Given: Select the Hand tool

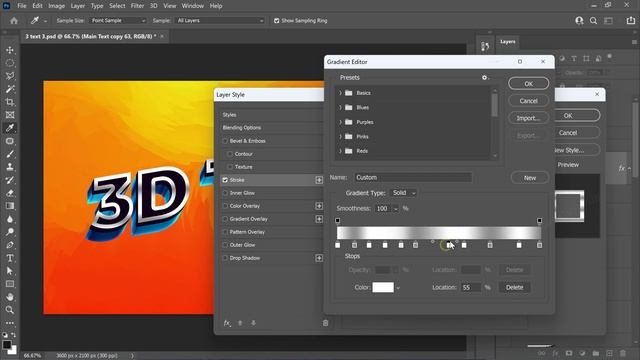Looking at the screenshot, I should (x=10, y=297).
